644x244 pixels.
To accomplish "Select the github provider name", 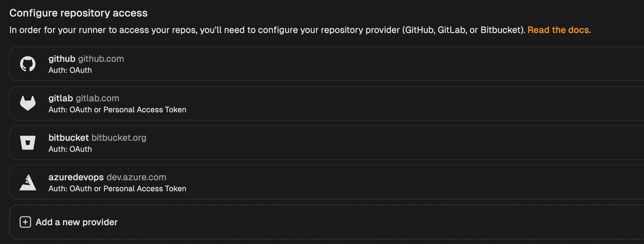I will click(x=62, y=59).
